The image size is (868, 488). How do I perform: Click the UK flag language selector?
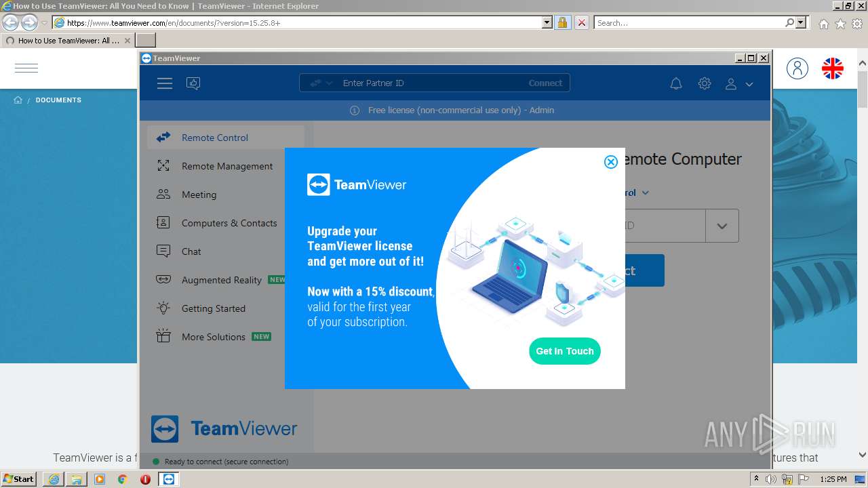pyautogui.click(x=833, y=68)
